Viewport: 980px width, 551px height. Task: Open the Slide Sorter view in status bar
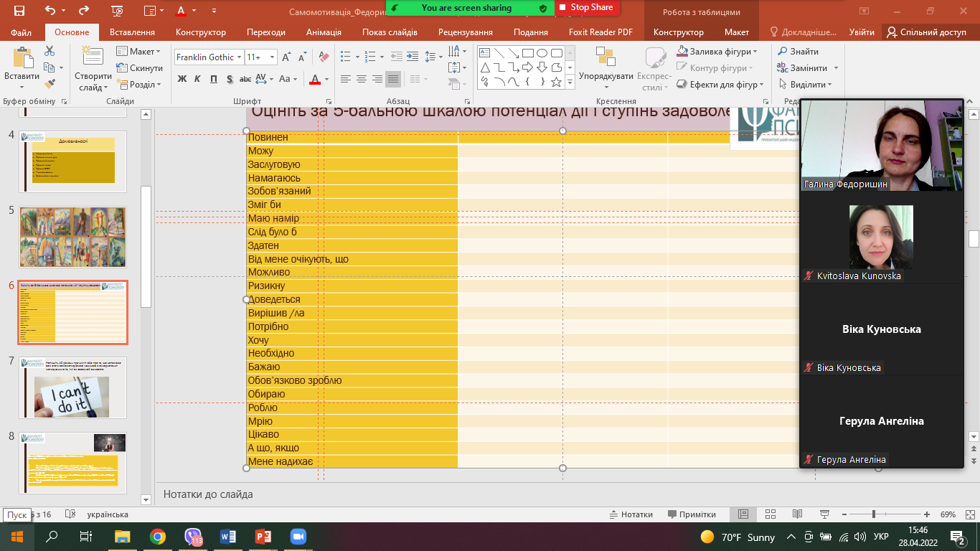(770, 514)
